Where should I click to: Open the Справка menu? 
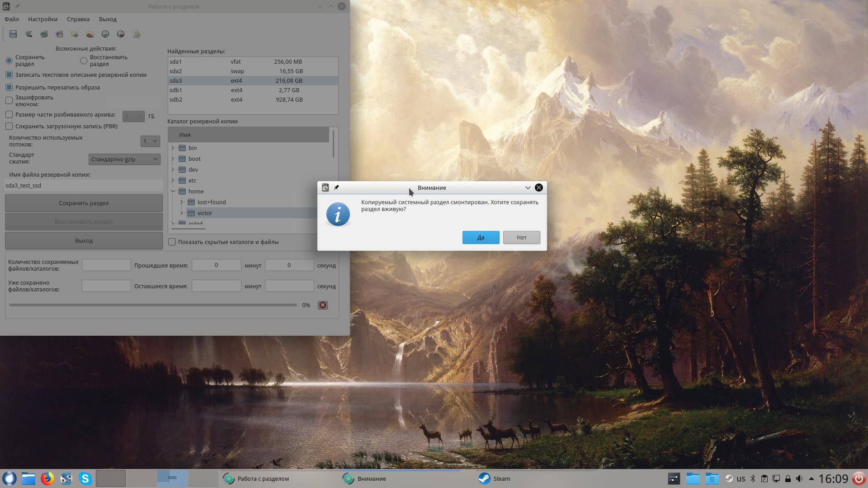[x=78, y=19]
